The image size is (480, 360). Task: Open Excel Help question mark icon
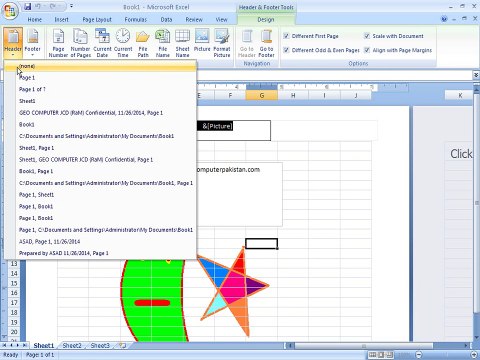click(x=444, y=19)
